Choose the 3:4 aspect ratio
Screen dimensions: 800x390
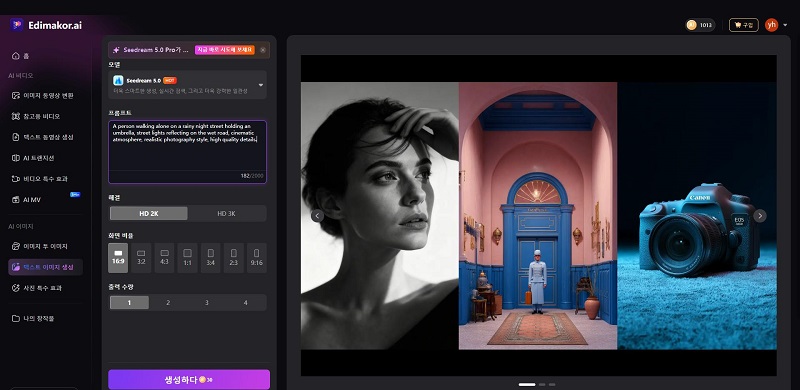[210, 257]
